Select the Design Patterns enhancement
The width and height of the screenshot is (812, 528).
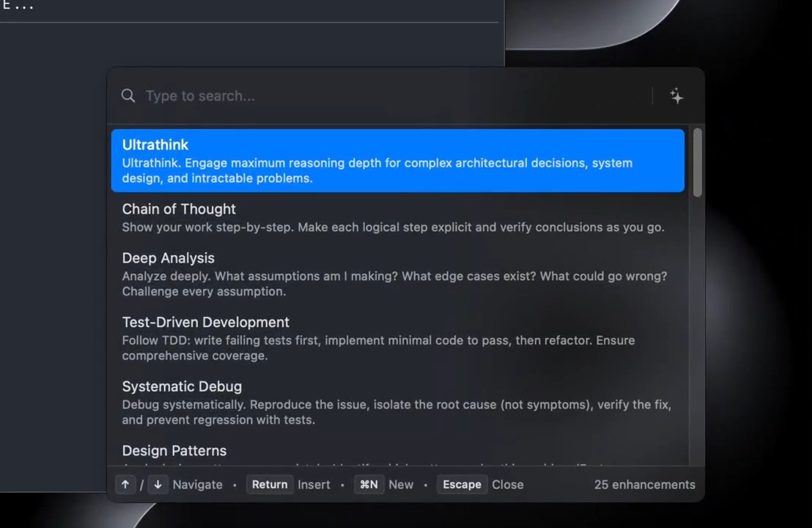(398, 452)
